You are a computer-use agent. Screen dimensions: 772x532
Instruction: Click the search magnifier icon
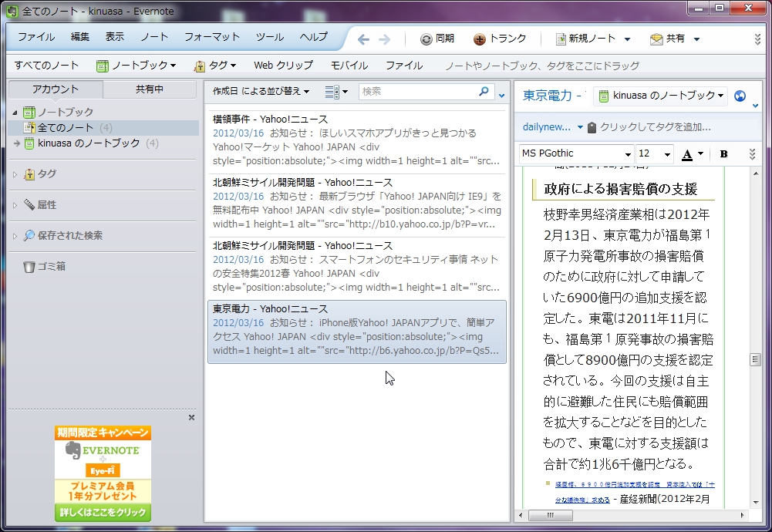(484, 91)
